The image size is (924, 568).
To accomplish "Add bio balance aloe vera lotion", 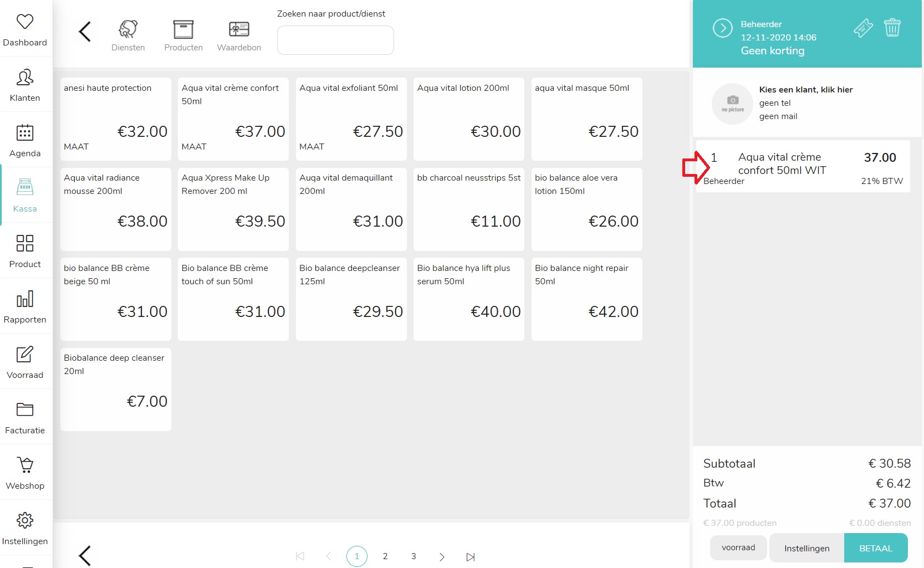I will click(x=587, y=209).
